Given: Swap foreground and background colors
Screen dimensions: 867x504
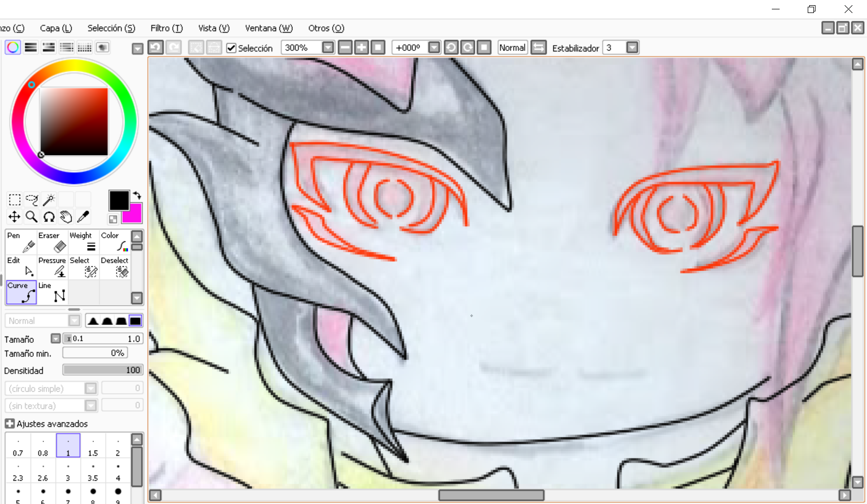Looking at the screenshot, I should pyautogui.click(x=137, y=196).
